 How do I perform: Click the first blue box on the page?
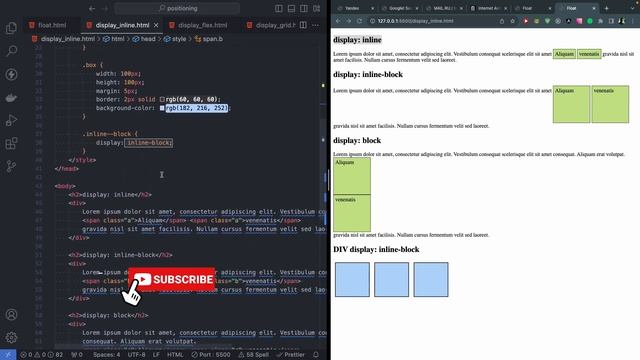tap(352, 280)
